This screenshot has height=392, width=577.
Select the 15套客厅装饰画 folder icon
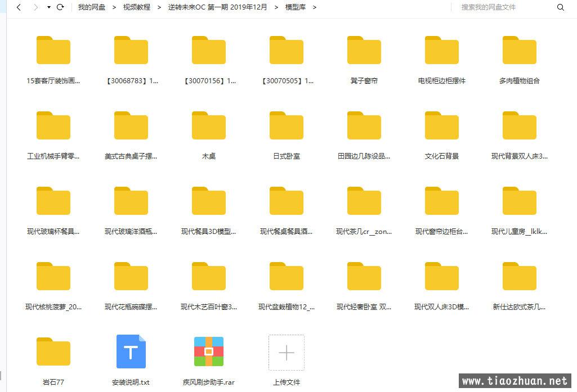click(53, 50)
